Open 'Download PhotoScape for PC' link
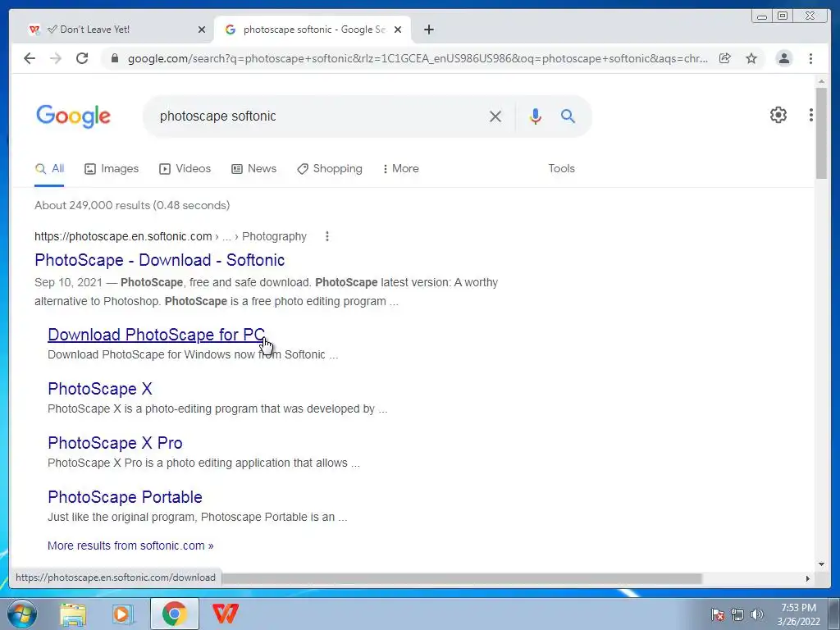Image resolution: width=840 pixels, height=630 pixels. pyautogui.click(x=157, y=335)
